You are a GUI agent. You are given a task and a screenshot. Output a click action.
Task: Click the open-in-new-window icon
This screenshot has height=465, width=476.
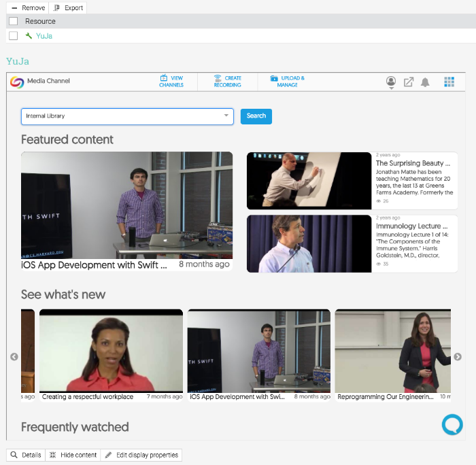409,82
